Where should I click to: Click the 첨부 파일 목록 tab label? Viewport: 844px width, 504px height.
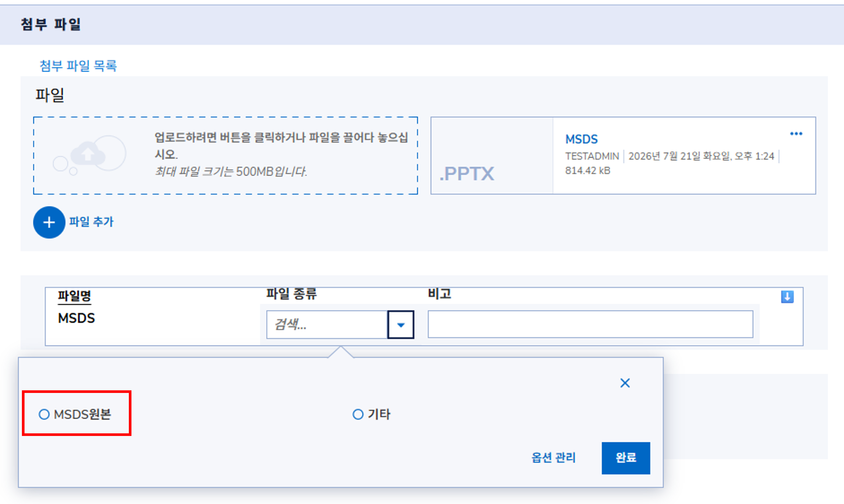78,65
